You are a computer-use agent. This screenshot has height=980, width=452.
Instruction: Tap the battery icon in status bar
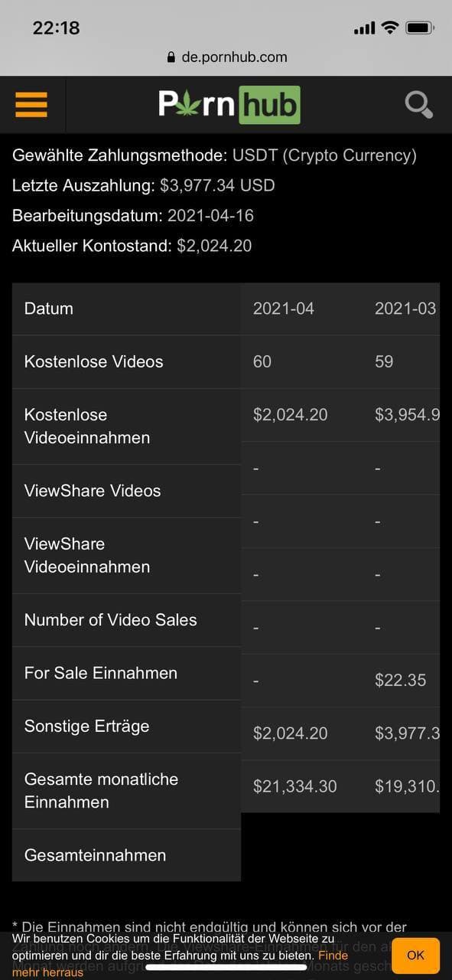pos(420,28)
